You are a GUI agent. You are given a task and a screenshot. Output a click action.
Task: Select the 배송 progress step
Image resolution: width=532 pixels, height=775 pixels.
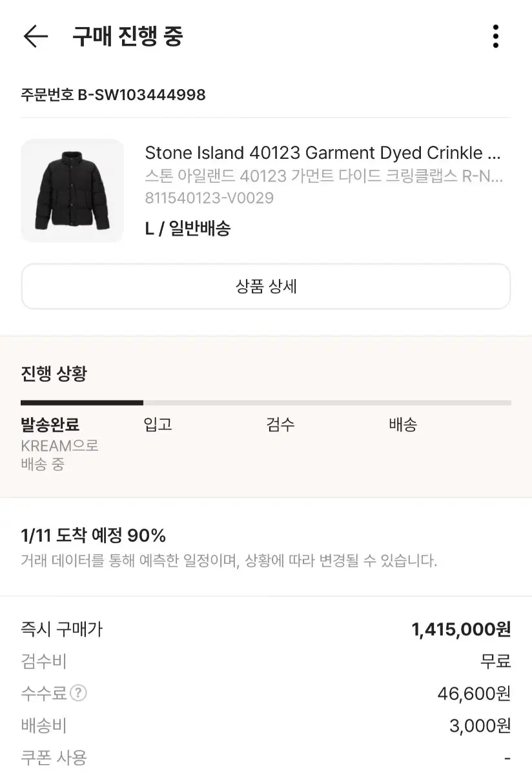tap(404, 425)
